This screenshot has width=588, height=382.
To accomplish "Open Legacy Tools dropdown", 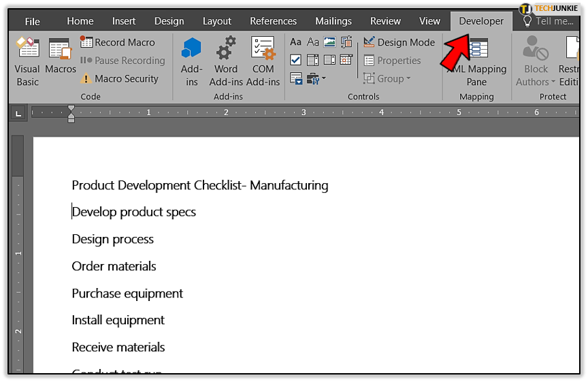I will pos(316,78).
